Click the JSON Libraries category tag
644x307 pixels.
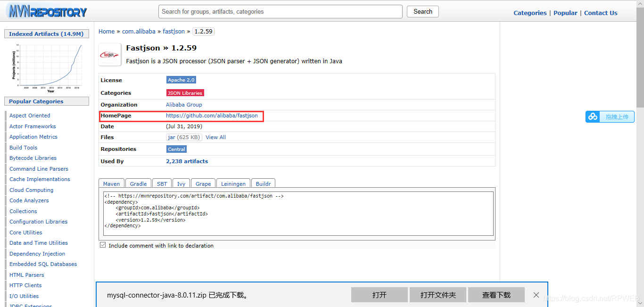pos(185,93)
